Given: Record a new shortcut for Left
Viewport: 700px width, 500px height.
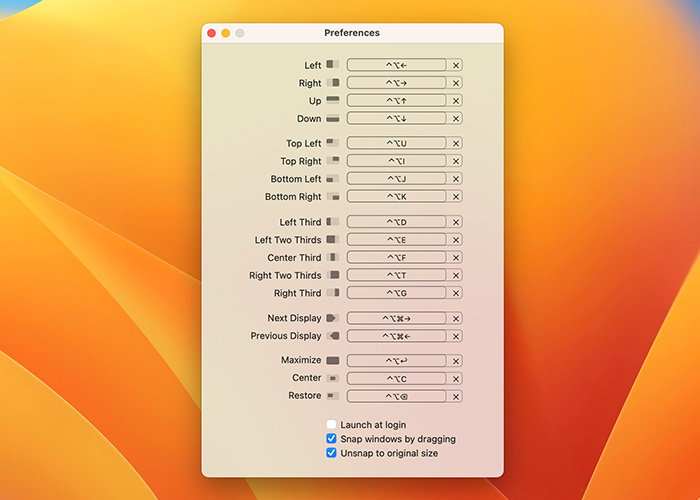Looking at the screenshot, I should click(x=396, y=65).
